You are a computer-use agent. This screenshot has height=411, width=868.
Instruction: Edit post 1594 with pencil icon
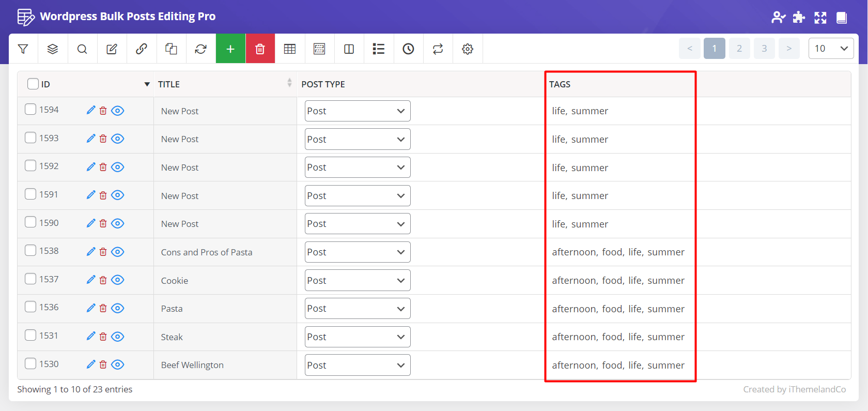pyautogui.click(x=91, y=110)
